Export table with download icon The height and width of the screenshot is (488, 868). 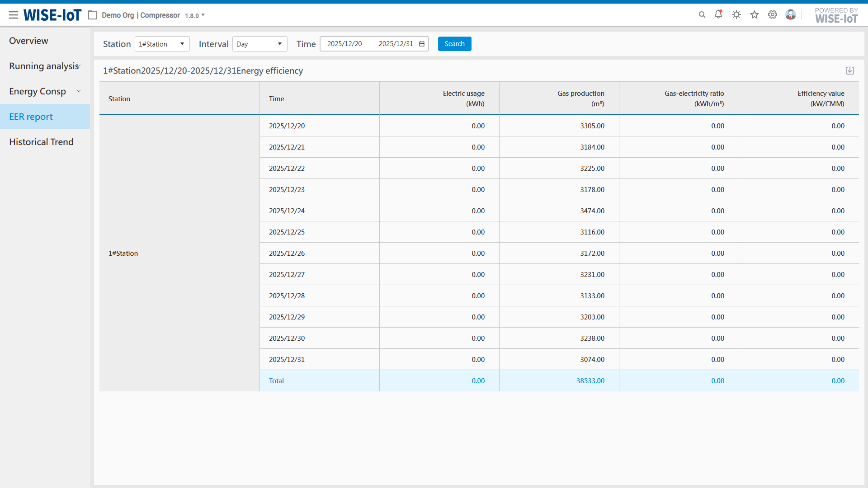pos(850,70)
